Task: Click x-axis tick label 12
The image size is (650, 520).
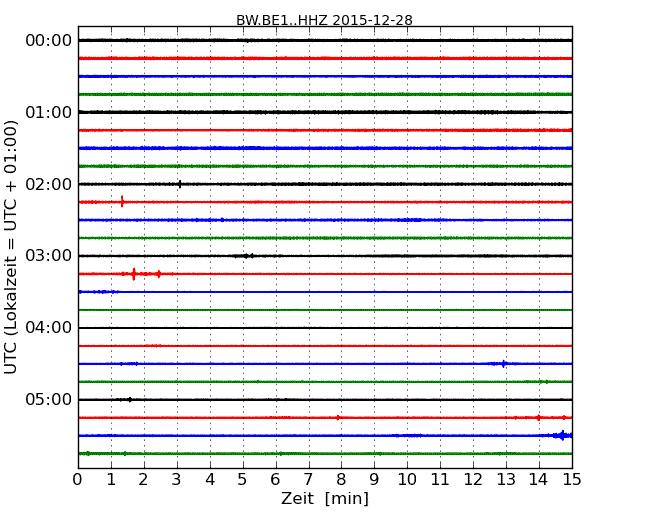Action: coord(473,480)
